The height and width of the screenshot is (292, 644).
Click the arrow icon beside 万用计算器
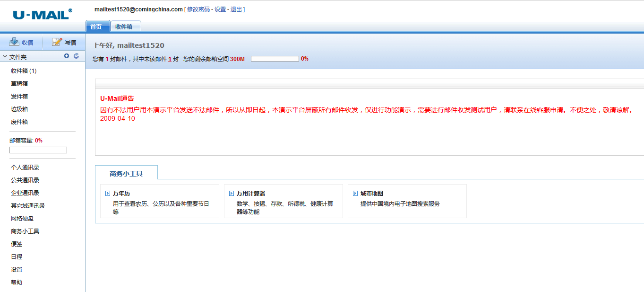(232, 194)
